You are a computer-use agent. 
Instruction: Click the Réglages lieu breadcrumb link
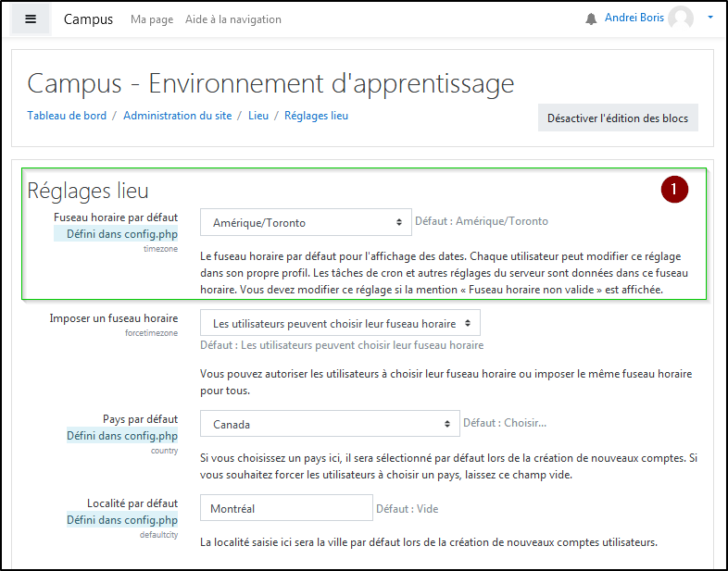[x=316, y=116]
